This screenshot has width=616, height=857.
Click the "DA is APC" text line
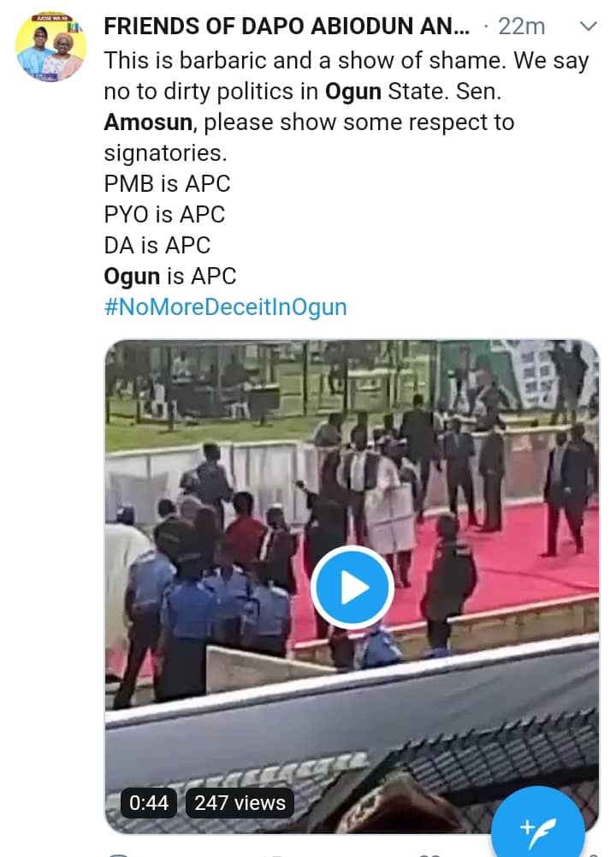click(x=157, y=245)
